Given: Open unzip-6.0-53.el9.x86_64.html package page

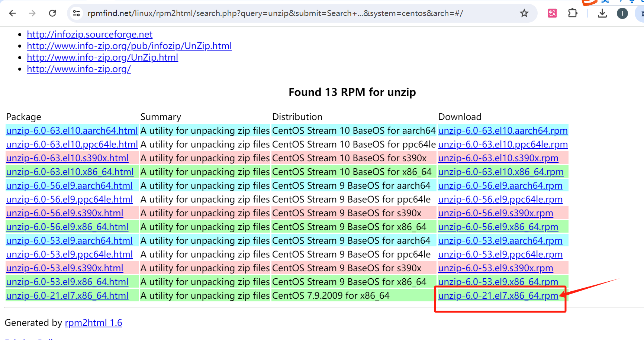Looking at the screenshot, I should tap(67, 282).
